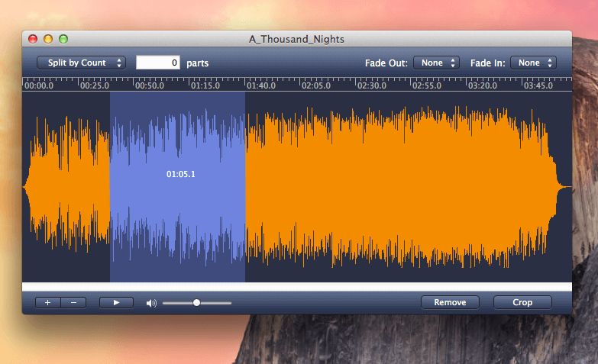Screen dimensions: 598x364
Task: Click the volume slider knob
Action: point(196,303)
